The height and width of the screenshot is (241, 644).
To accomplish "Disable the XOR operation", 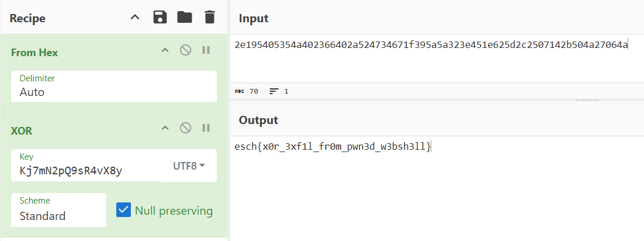I will coord(186,128).
